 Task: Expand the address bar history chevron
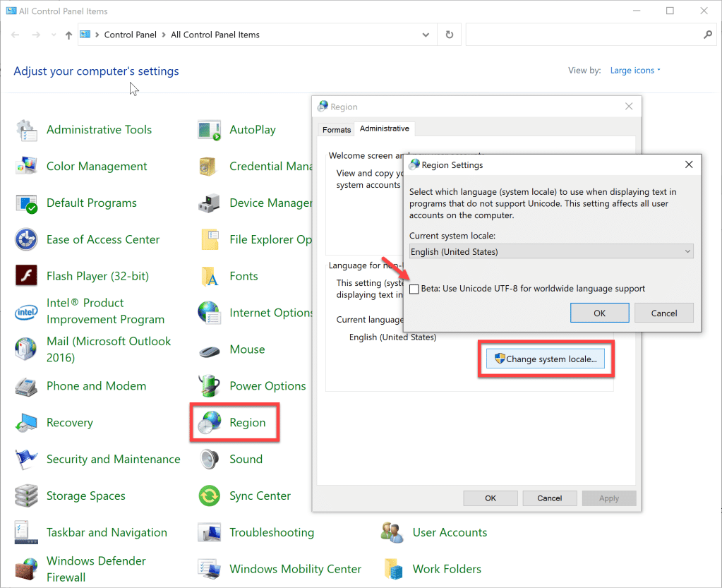[426, 35]
